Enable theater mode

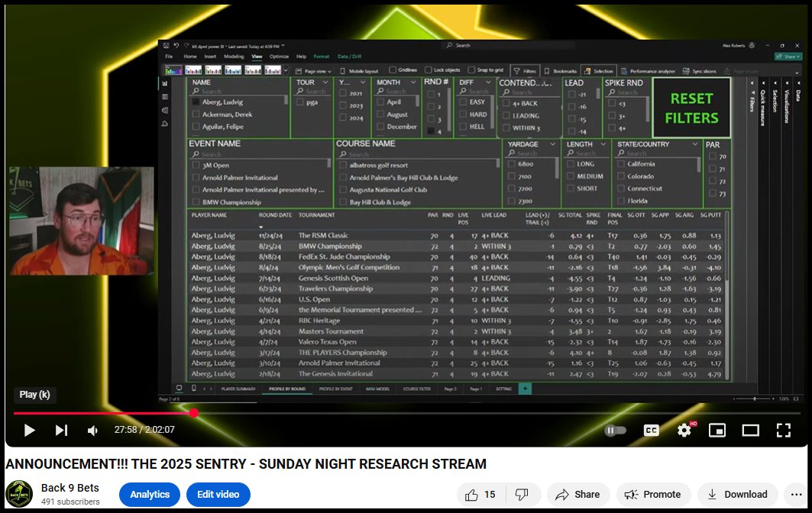point(750,431)
